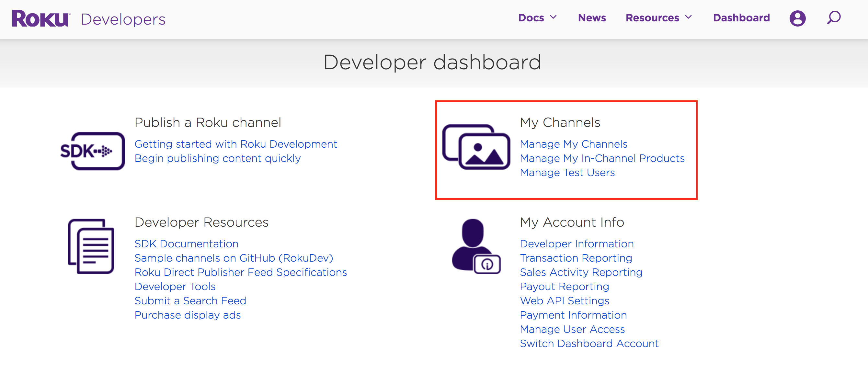Screen dimensions: 868x373
Task: Open Roku Direct Publisher Feed Specifications
Action: pos(241,272)
